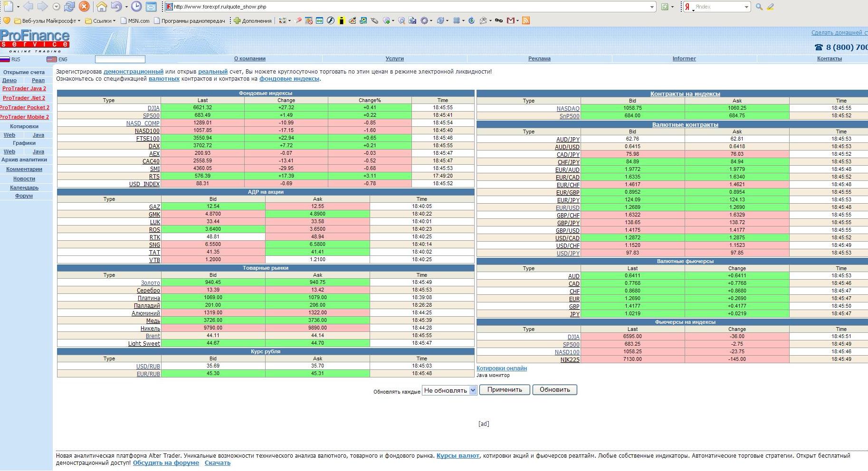Open the Yandex search engine dropdown
This screenshot has height=471, width=868.
(x=746, y=7)
